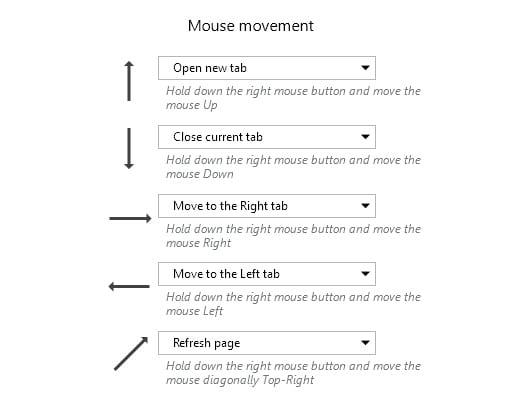
Task: Click the caret arrow beside Open new tab
Action: point(365,68)
